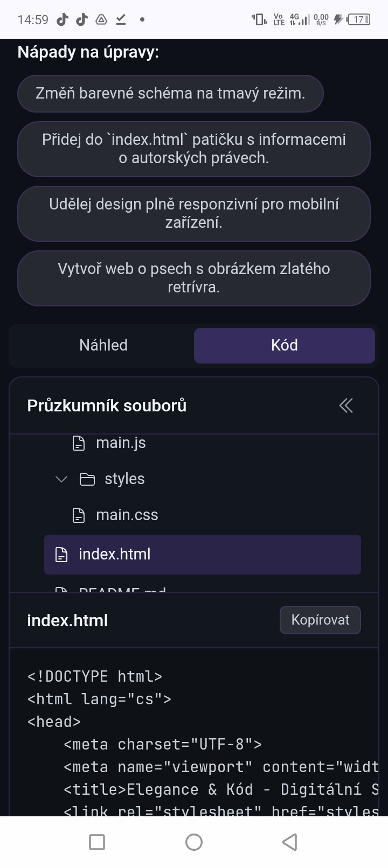Tap the Android home circle icon
The height and width of the screenshot is (868, 388).
(x=194, y=842)
